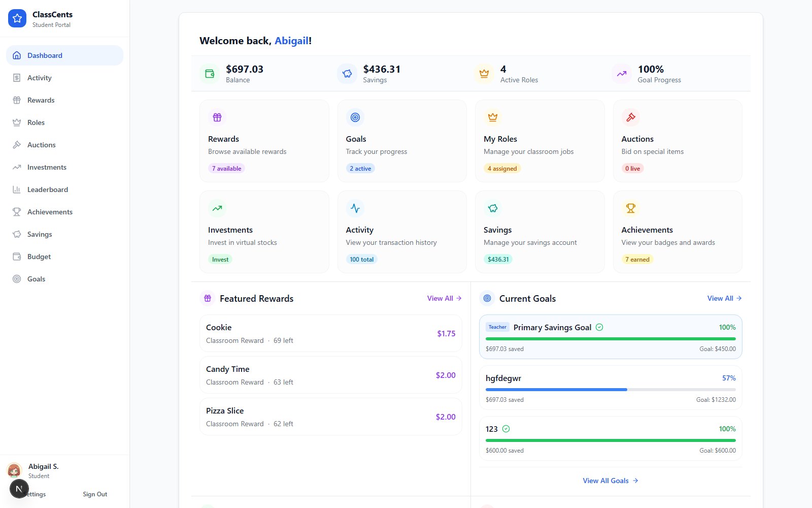Click the bar chart icon next to Leaderboard
This screenshot has height=508, width=812.
pyautogui.click(x=17, y=189)
